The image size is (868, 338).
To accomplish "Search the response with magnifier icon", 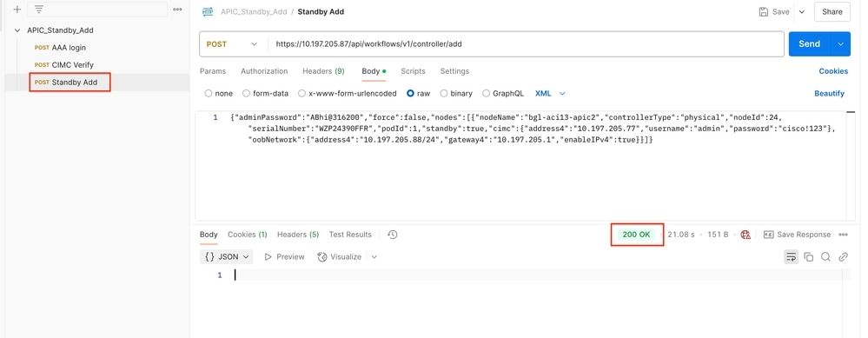I will [x=826, y=256].
